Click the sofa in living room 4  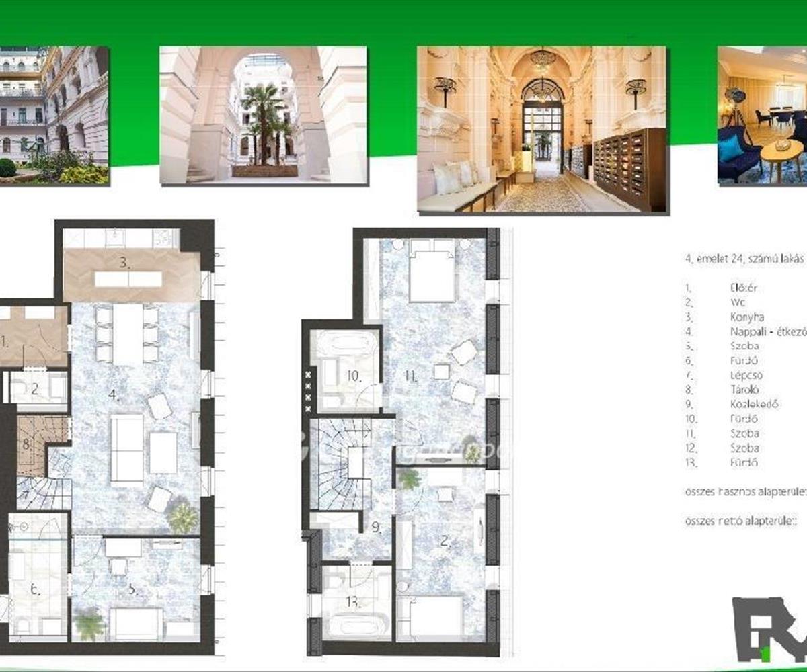coord(127,447)
